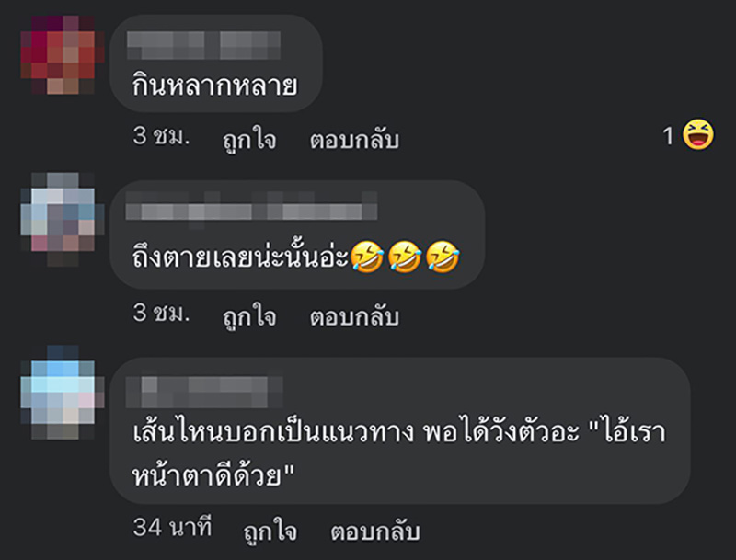Open the 3 ชม. timestamp of first comment
The height and width of the screenshot is (560, 736).
[x=162, y=136]
